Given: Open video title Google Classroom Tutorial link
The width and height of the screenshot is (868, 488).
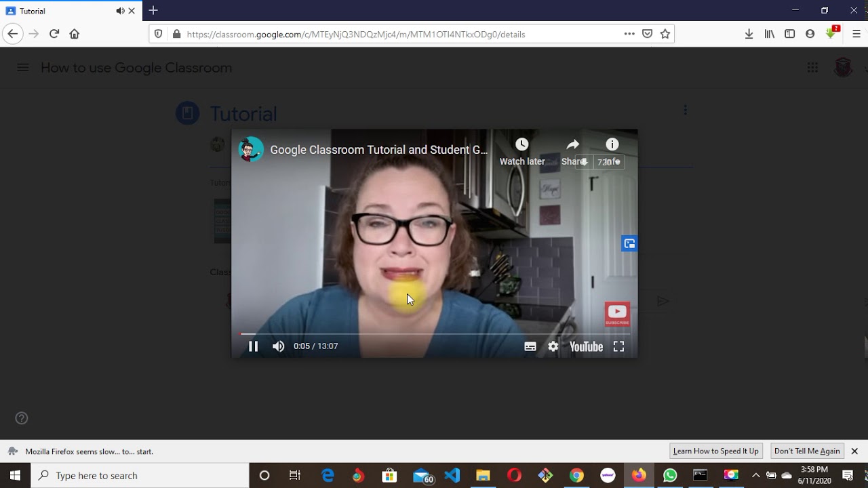Looking at the screenshot, I should click(378, 150).
